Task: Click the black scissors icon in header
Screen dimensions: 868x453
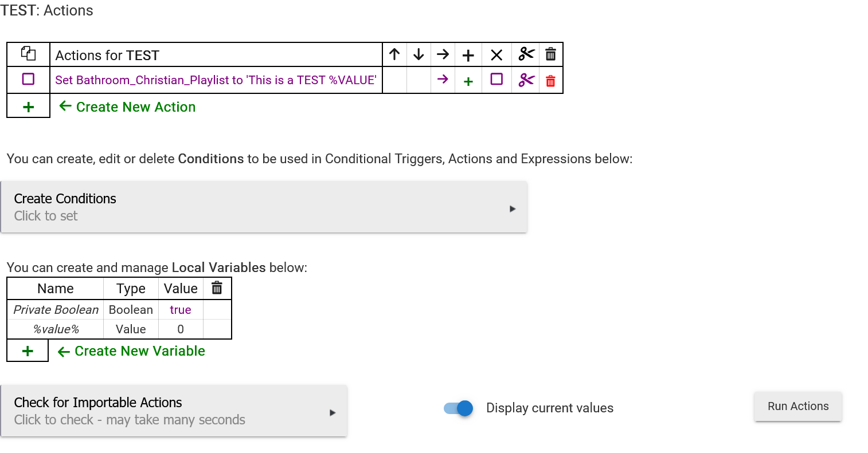Action: coord(526,54)
